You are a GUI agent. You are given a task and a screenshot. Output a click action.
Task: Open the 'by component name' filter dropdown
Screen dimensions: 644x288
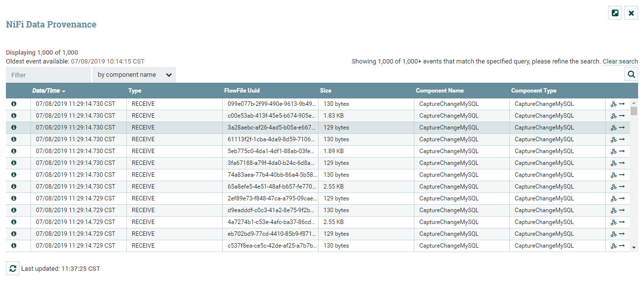tap(134, 74)
